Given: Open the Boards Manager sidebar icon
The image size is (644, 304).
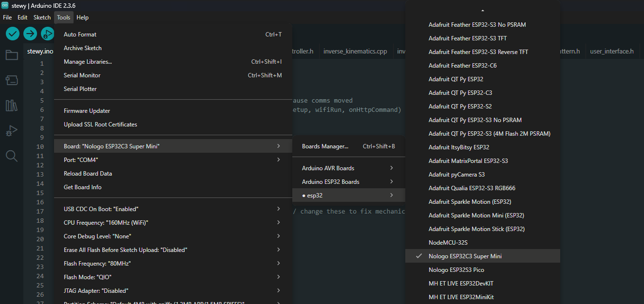Looking at the screenshot, I should (12, 80).
